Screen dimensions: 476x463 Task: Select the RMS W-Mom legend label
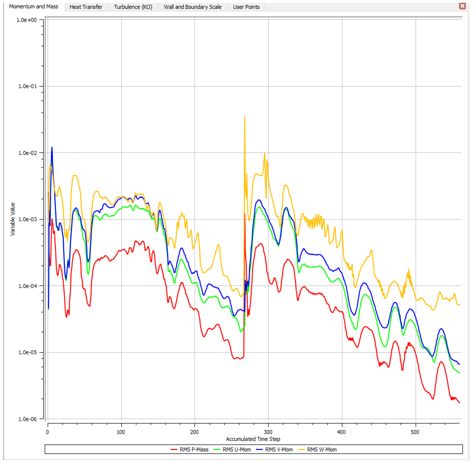(x=322, y=450)
